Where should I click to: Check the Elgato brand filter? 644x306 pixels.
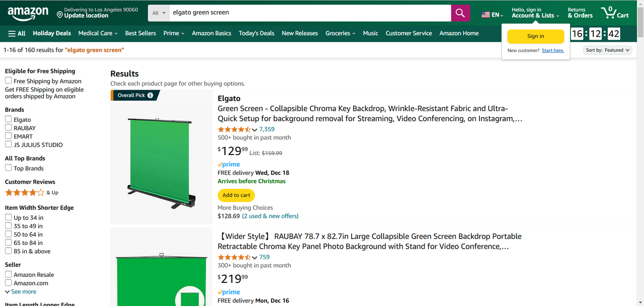(x=9, y=119)
